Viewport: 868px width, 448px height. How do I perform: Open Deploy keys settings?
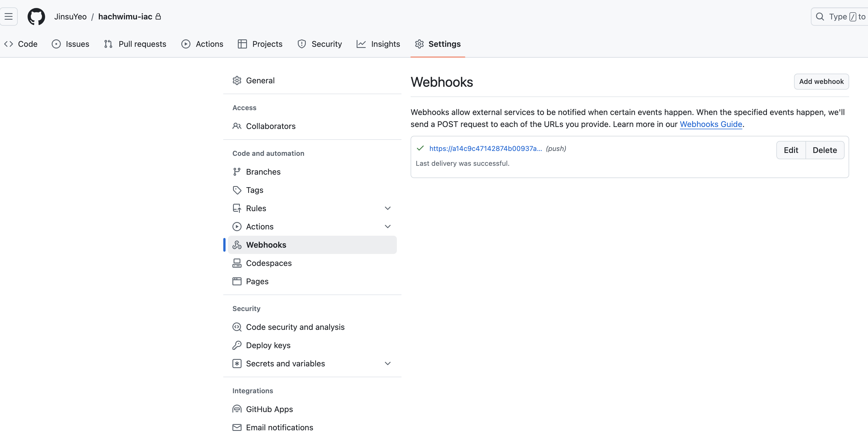312,345
